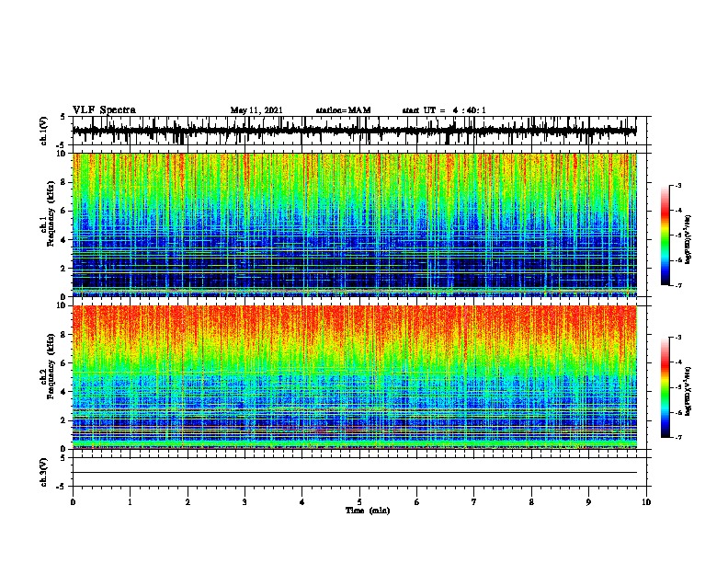Click the 'Time (min)' axis label

coord(368,511)
